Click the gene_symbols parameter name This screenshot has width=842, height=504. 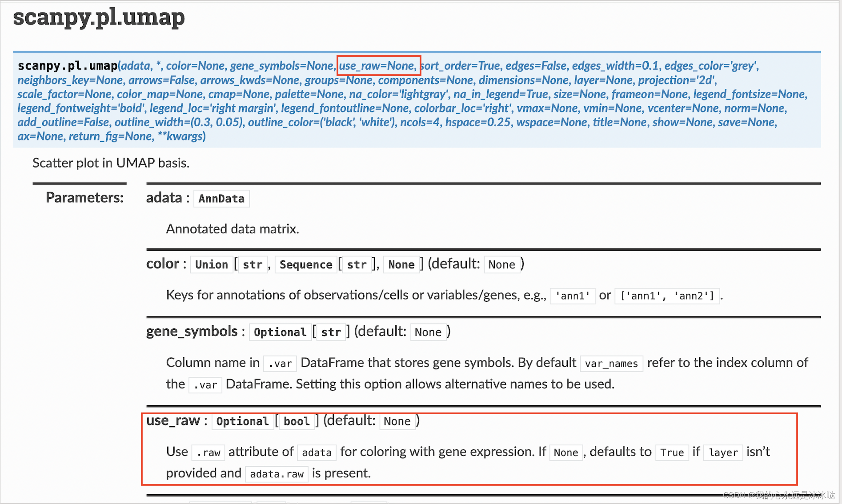coord(192,332)
